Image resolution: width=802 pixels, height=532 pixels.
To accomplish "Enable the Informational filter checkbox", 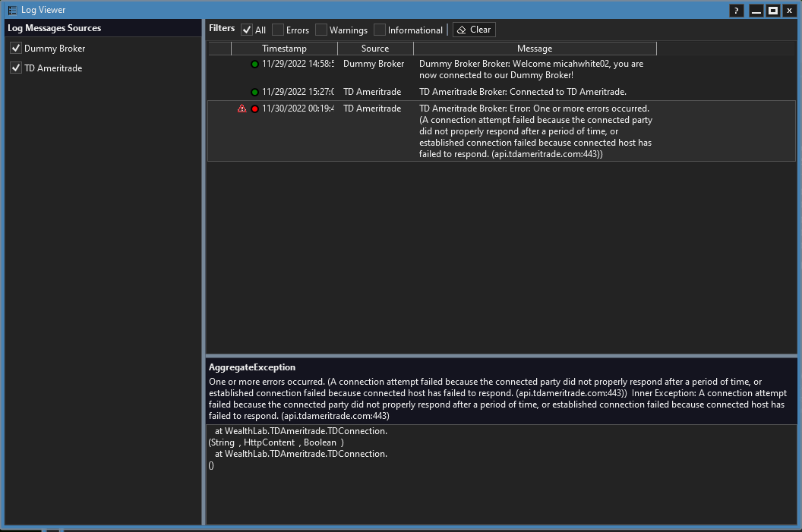I will pyautogui.click(x=380, y=30).
